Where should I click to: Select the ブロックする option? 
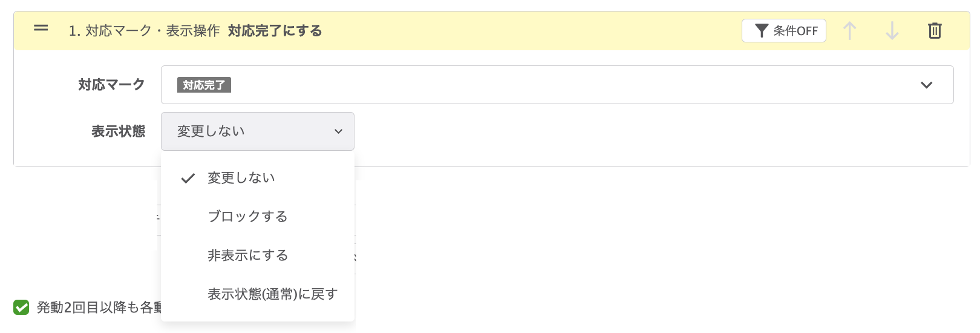(247, 217)
